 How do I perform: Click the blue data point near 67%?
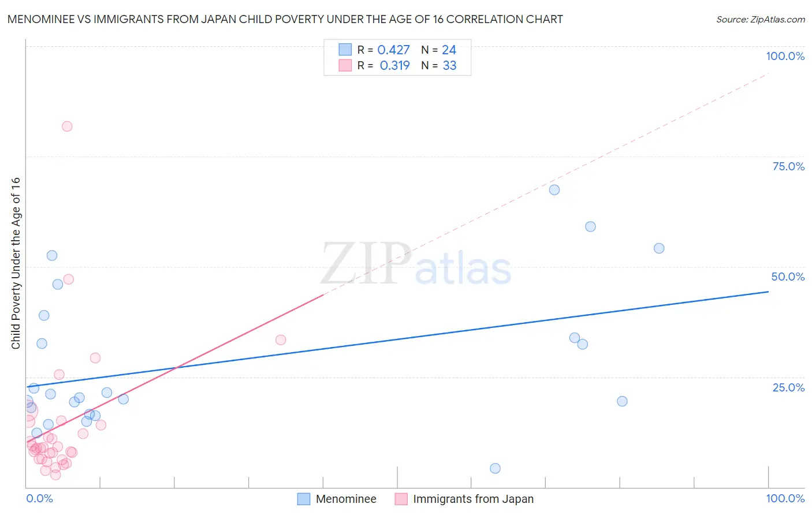click(554, 190)
